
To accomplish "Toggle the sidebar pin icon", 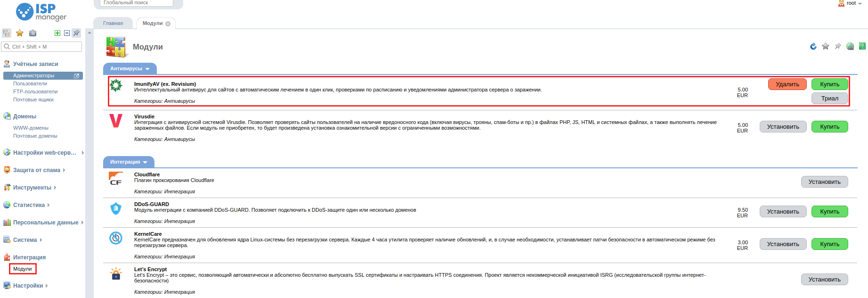I will tap(76, 33).
